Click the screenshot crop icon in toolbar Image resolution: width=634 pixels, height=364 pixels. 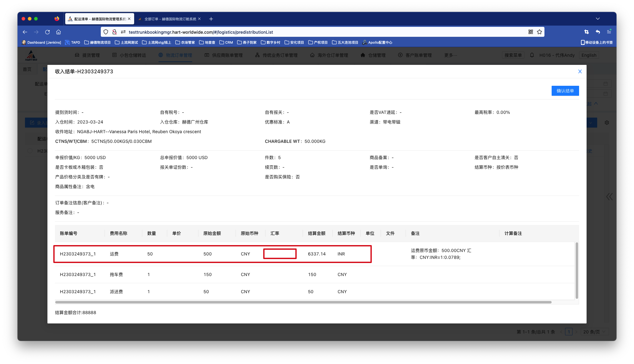click(x=586, y=32)
